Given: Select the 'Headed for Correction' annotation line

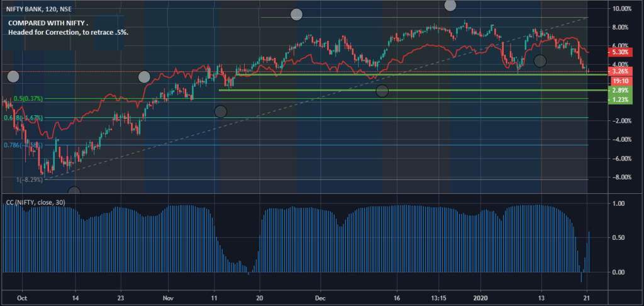Looking at the screenshot, I should click(x=68, y=32).
